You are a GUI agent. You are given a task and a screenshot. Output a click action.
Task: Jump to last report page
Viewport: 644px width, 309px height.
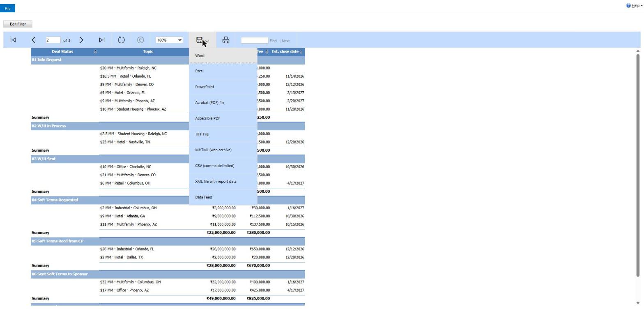coord(101,40)
